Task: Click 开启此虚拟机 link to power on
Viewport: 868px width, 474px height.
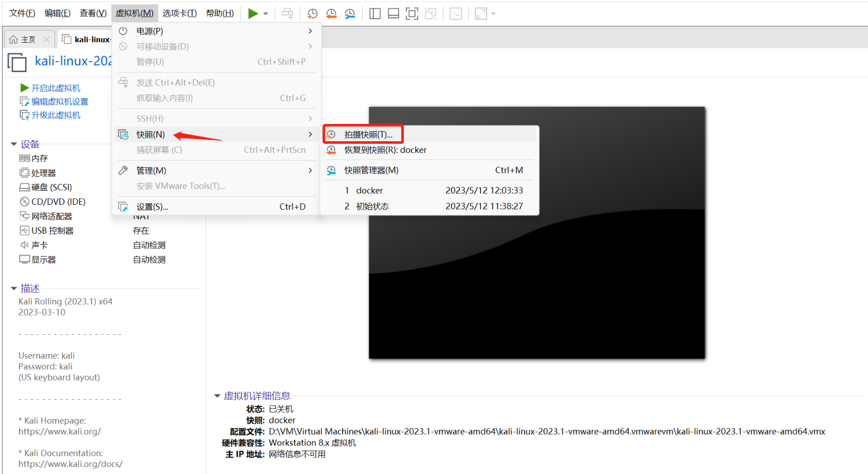Action: (55, 88)
